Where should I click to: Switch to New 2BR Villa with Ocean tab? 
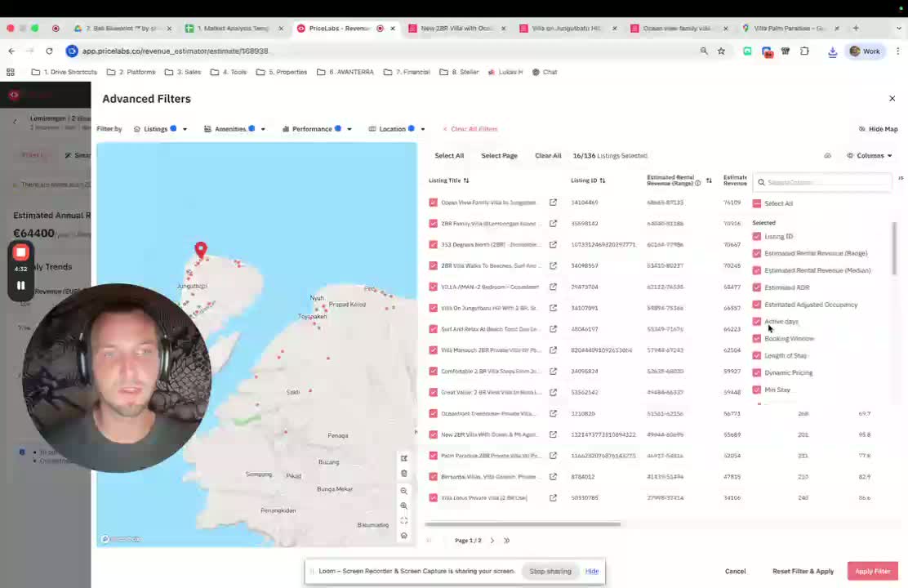point(456,28)
